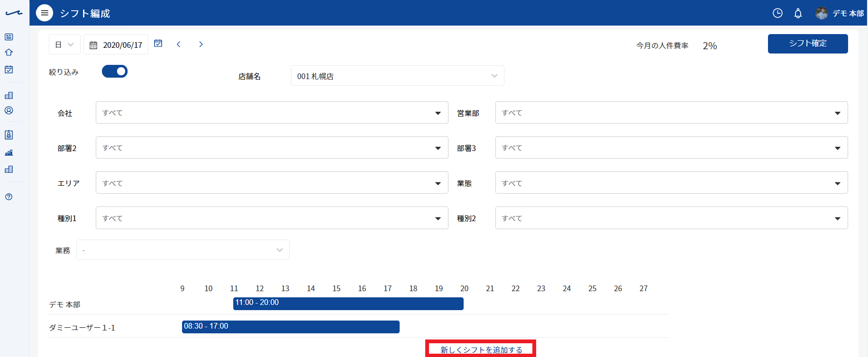Click the 2% labor cost value
The width and height of the screenshot is (868, 357).
point(710,45)
